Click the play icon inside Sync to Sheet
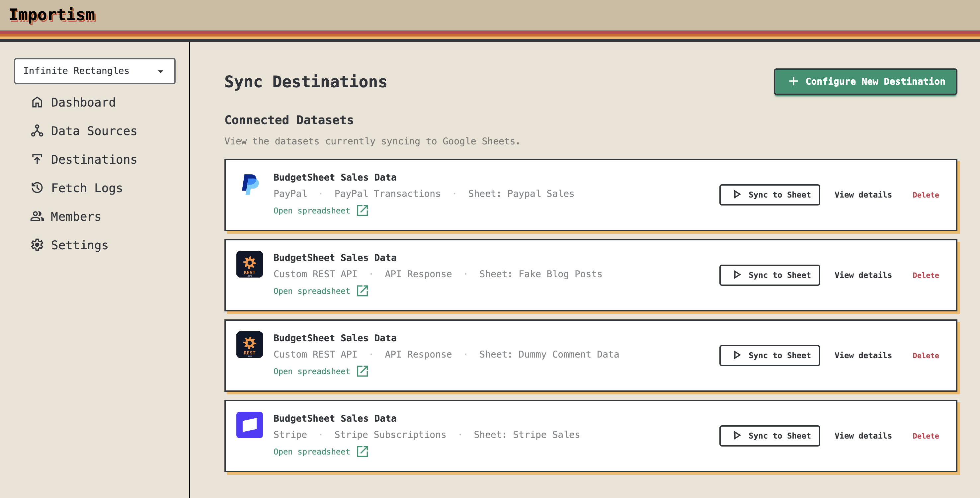The width and height of the screenshot is (980, 498). coord(737,195)
